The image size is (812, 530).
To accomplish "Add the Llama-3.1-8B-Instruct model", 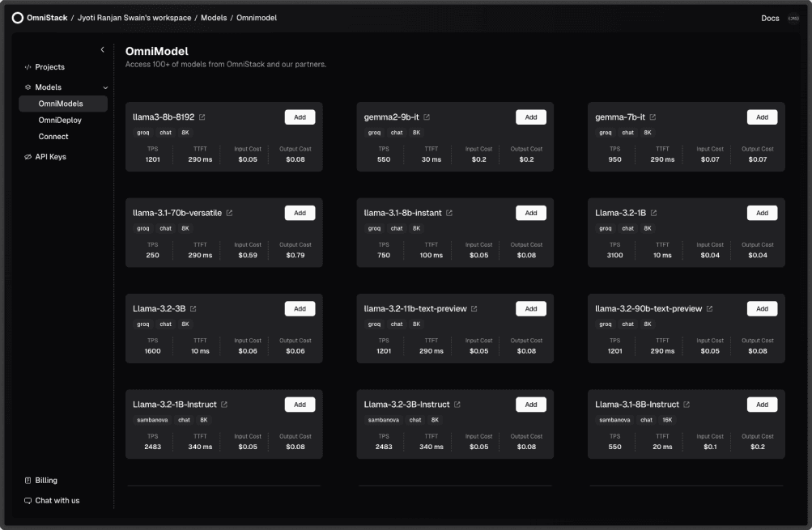I will (x=762, y=405).
